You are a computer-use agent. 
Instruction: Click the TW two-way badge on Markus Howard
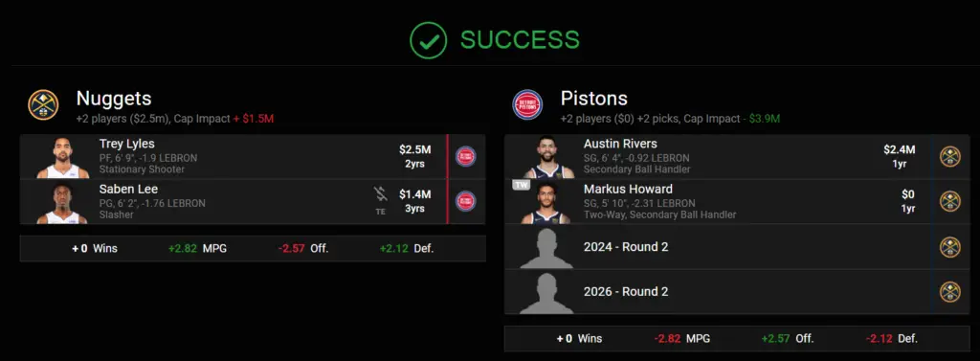(x=522, y=185)
